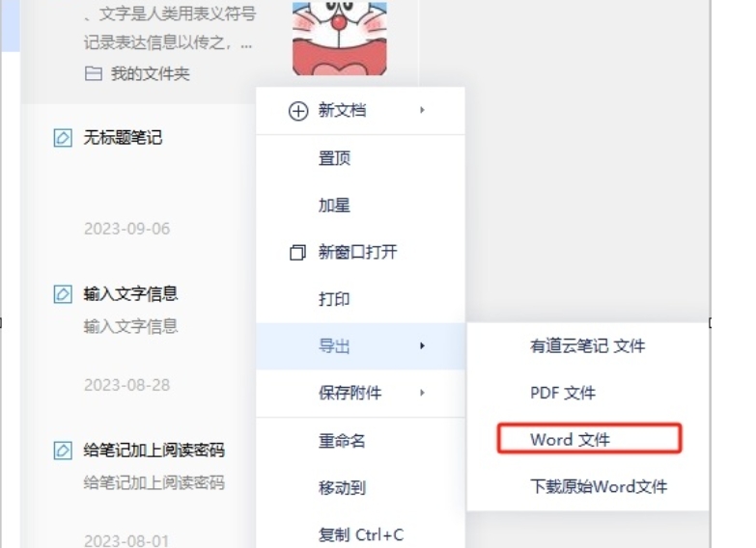Click the note icon of 给笔记加上阅读密码
The height and width of the screenshot is (548, 756).
[63, 451]
